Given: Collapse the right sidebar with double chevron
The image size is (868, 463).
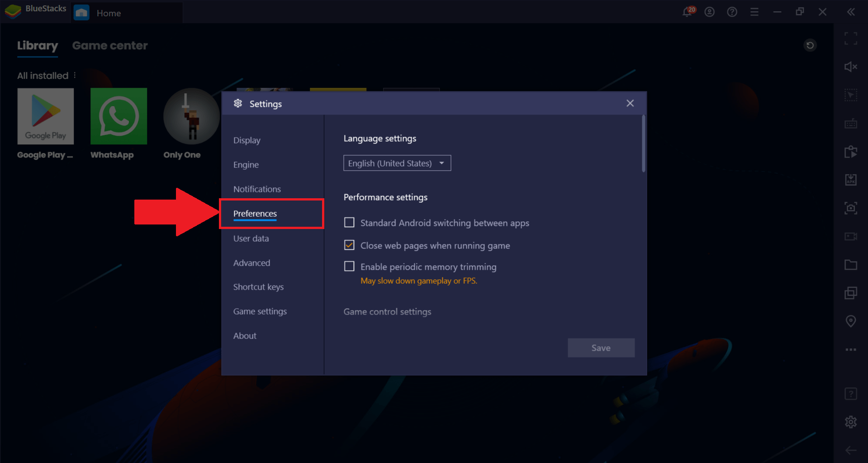Looking at the screenshot, I should pos(851,12).
